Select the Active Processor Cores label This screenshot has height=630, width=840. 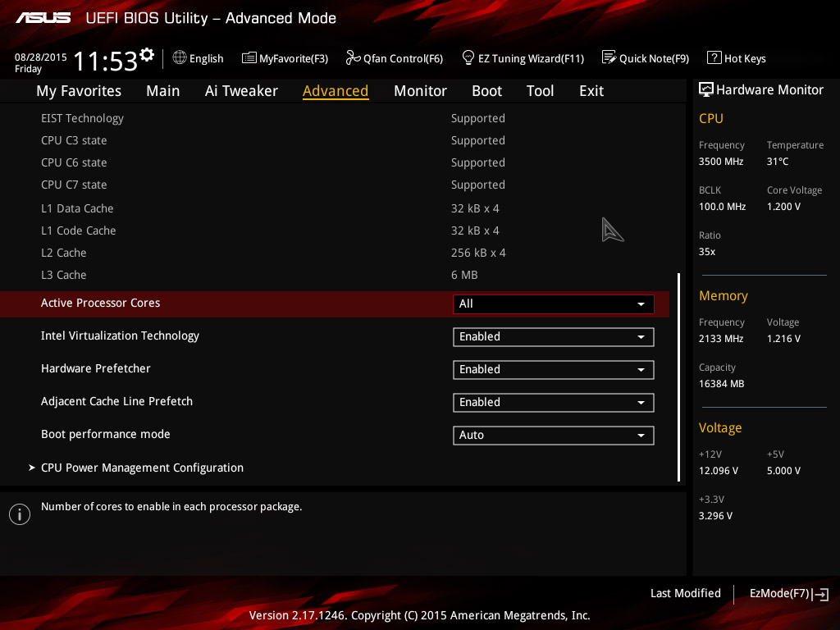pos(100,303)
